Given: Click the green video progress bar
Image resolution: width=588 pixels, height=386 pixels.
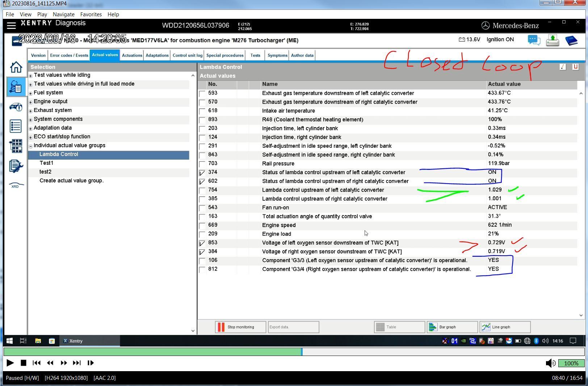Looking at the screenshot, I should [x=153, y=352].
